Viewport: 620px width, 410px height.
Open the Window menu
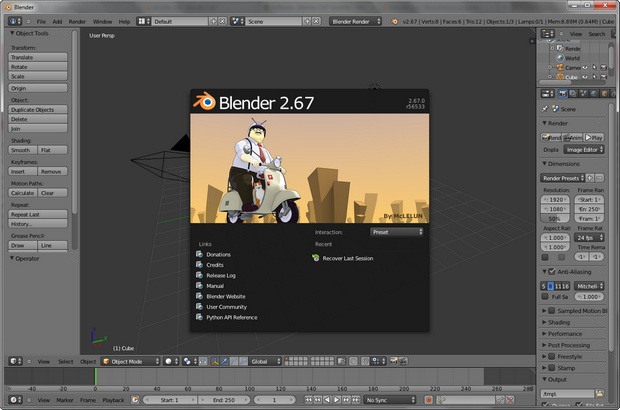[102, 22]
